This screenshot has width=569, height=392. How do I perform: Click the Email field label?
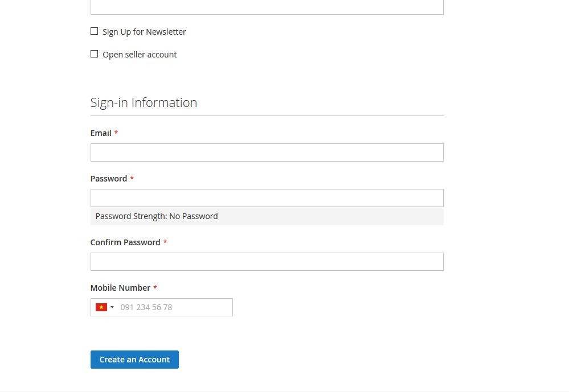pos(101,133)
